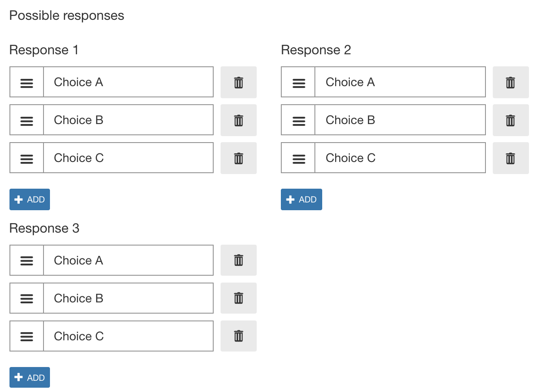This screenshot has height=392, width=535.
Task: Delete Choice A in Response 2
Action: coord(510,82)
